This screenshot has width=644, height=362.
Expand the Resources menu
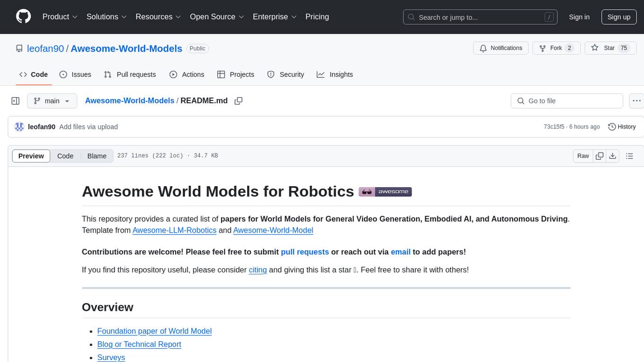158,17
